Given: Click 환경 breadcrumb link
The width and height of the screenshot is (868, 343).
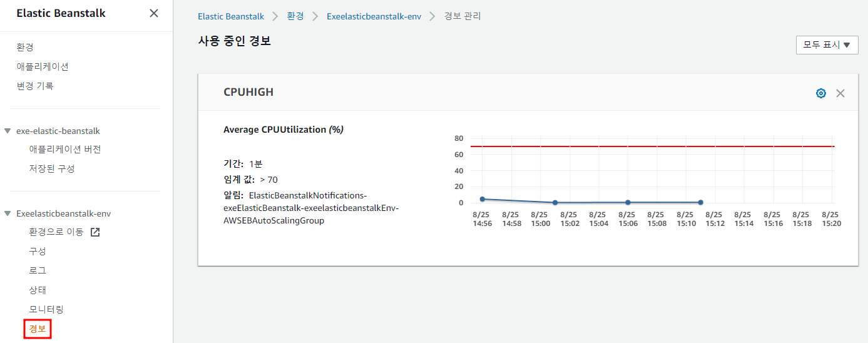Looking at the screenshot, I should point(295,16).
